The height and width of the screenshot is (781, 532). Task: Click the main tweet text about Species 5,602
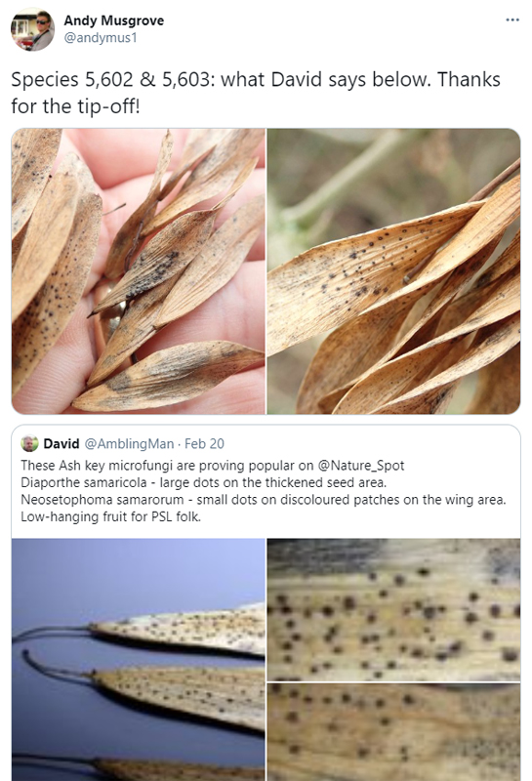pos(256,93)
